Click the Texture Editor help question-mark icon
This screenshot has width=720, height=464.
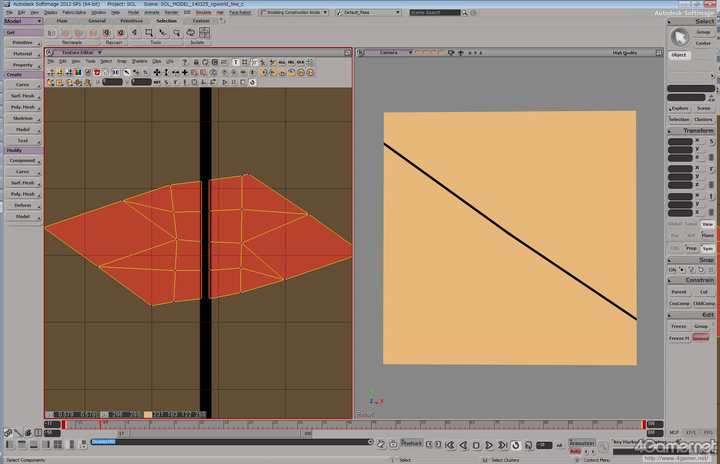pos(184,61)
